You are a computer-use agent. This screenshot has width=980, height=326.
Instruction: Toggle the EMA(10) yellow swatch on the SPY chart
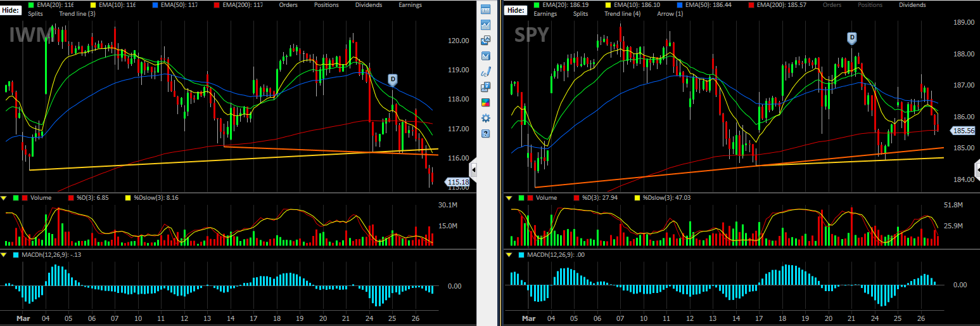click(x=607, y=5)
